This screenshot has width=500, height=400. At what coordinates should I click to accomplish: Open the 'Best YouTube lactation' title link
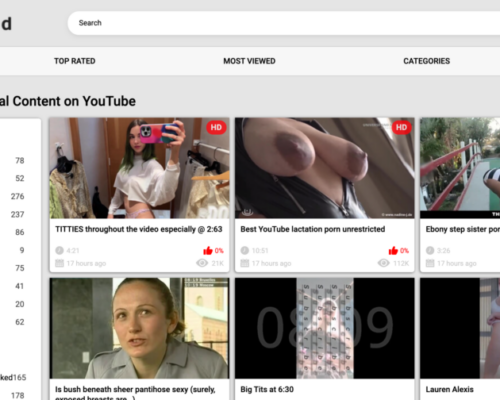coord(313,229)
